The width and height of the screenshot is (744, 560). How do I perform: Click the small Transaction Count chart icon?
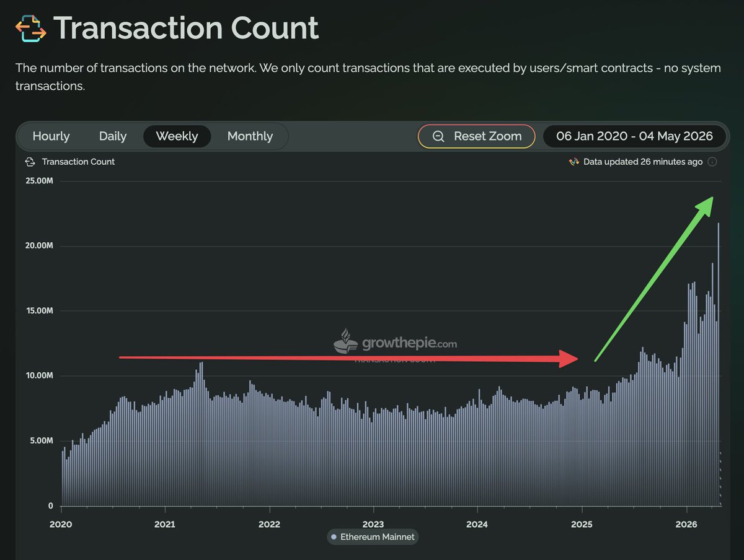29,162
